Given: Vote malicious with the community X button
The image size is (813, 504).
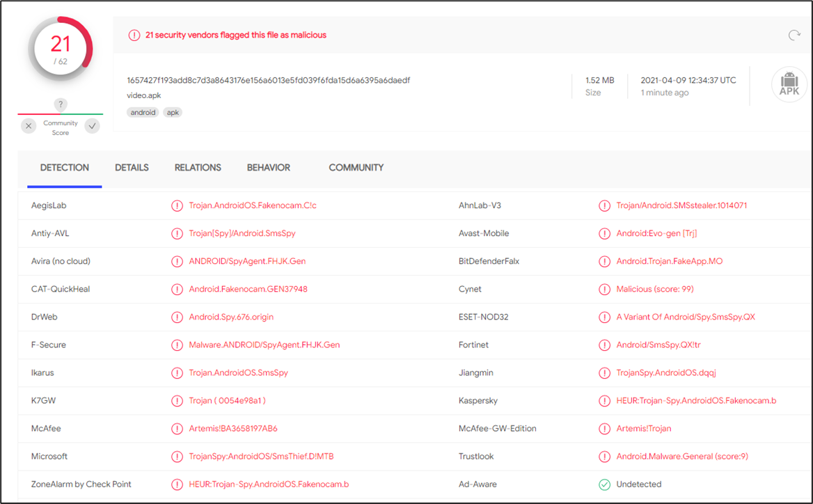Looking at the screenshot, I should click(x=29, y=126).
